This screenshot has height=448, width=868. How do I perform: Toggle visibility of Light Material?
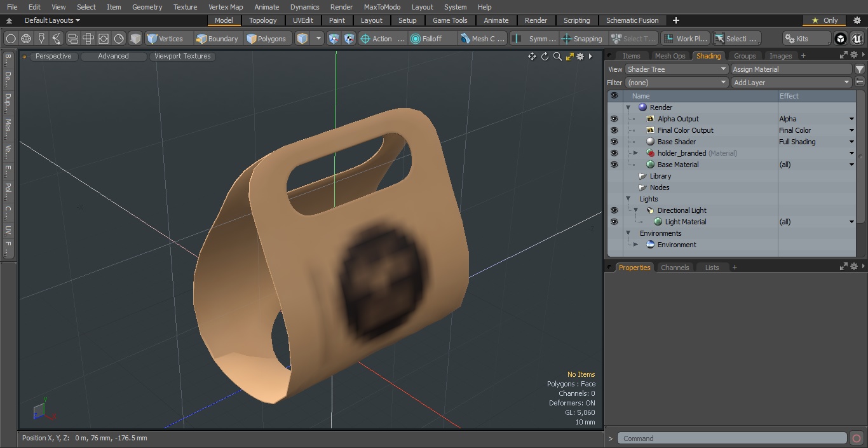pyautogui.click(x=614, y=222)
